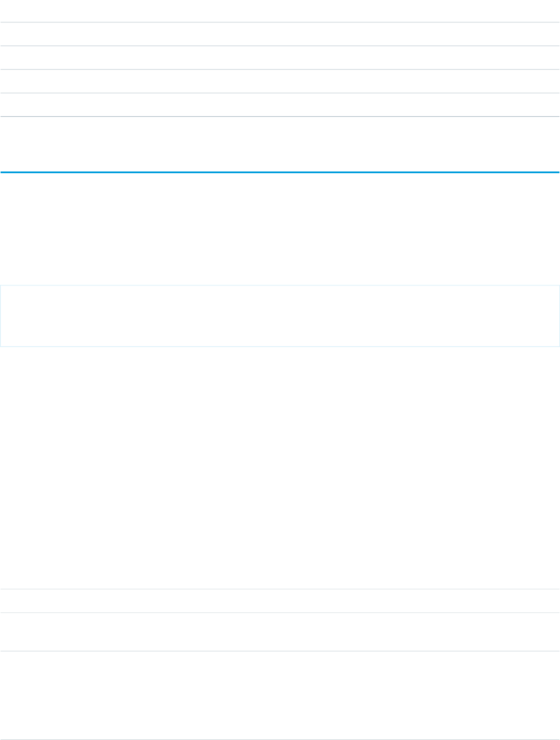Click the third empty table row at top

279,58
